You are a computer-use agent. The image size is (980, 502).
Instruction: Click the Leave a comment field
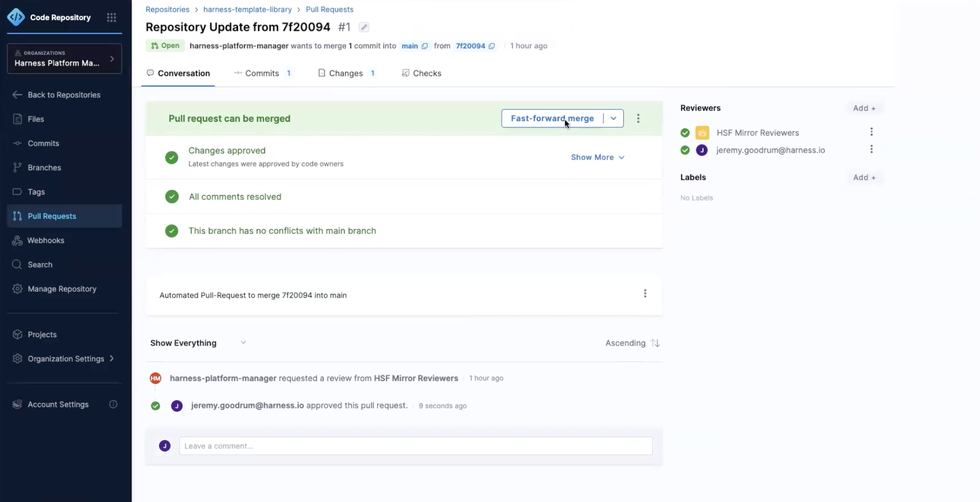pos(415,446)
